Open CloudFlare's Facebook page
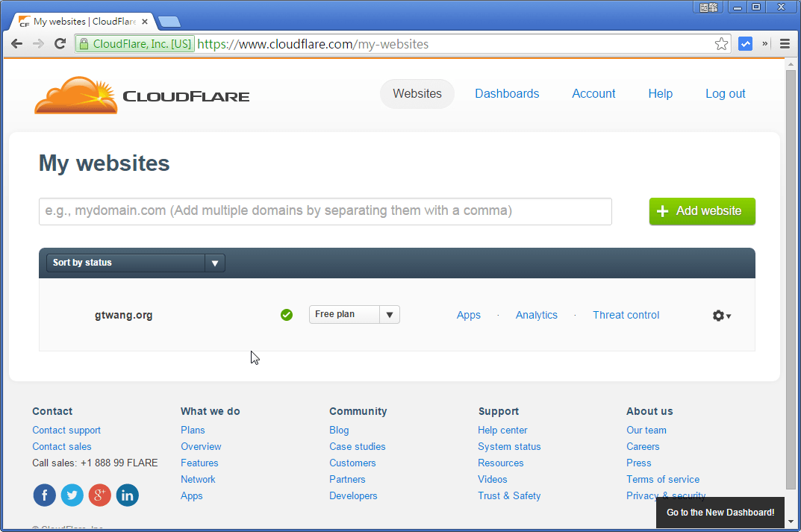801x532 pixels. [44, 495]
